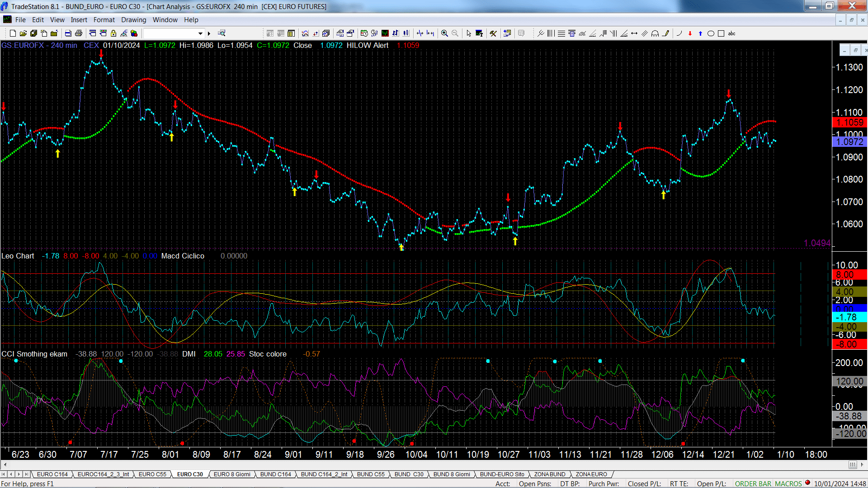
Task: Switch to the BUND-EURO Sito tab
Action: pos(502,474)
